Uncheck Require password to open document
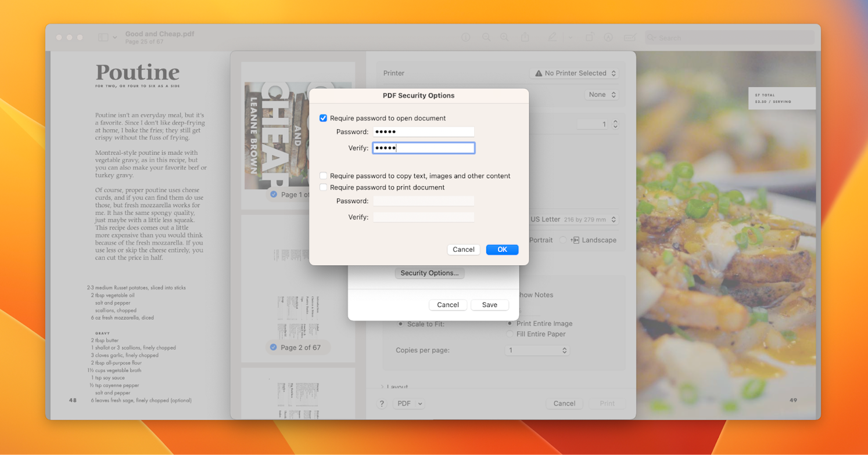This screenshot has width=868, height=455. [x=324, y=118]
